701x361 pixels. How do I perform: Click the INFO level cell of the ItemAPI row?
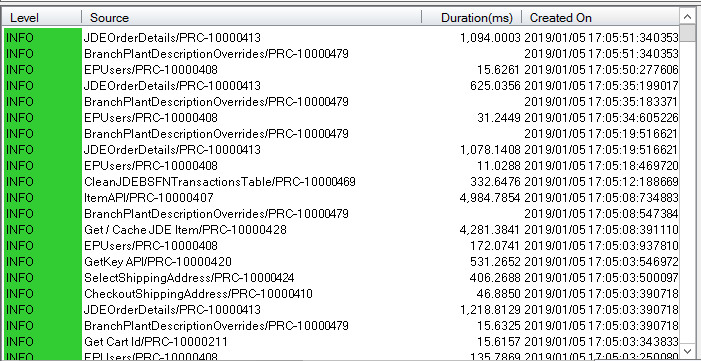pyautogui.click(x=42, y=198)
